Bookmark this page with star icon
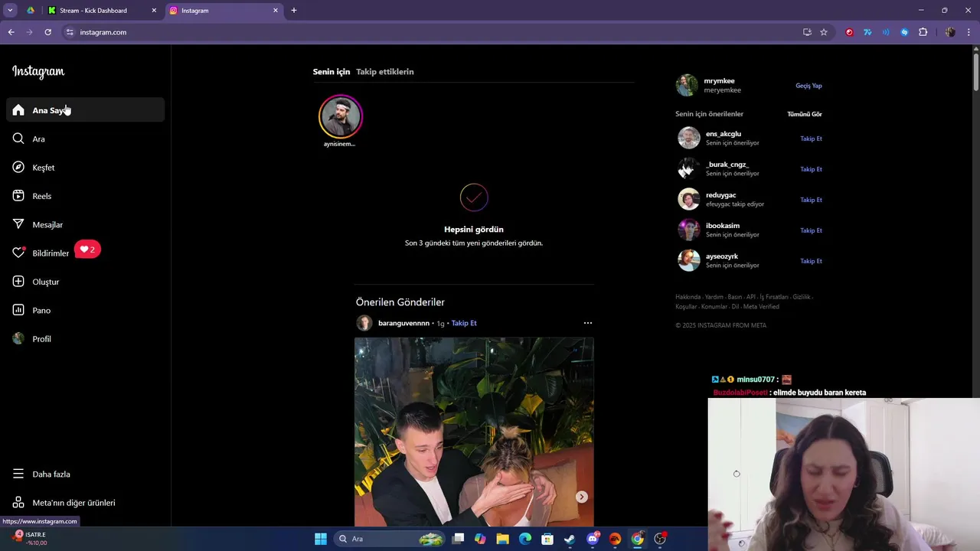Screen dimensions: 980x551 [824, 32]
